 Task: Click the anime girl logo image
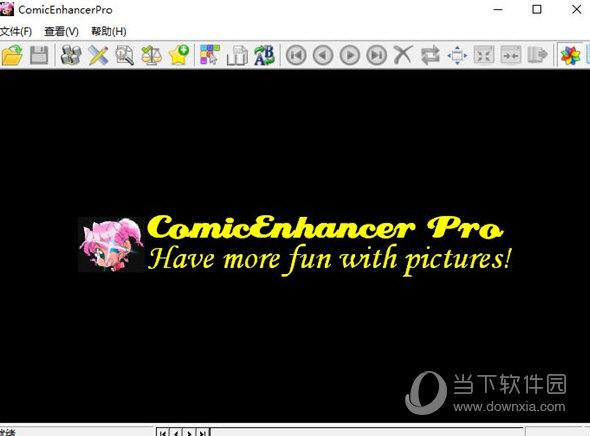(x=111, y=245)
